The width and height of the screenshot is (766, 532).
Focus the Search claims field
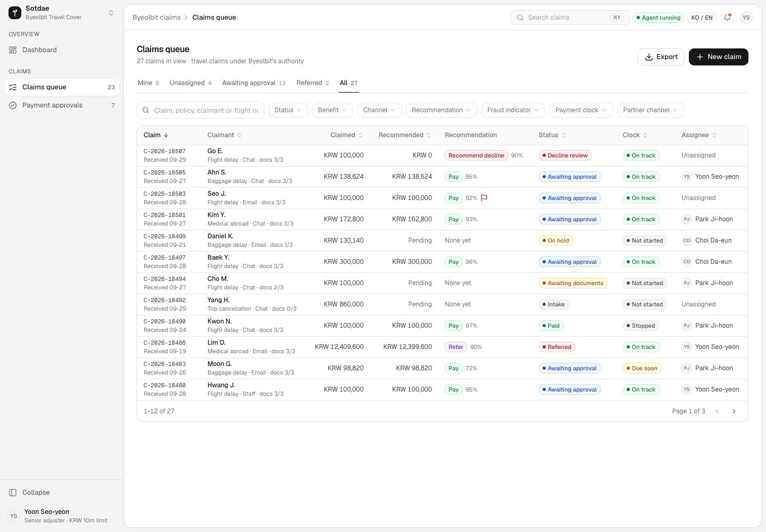tap(570, 18)
